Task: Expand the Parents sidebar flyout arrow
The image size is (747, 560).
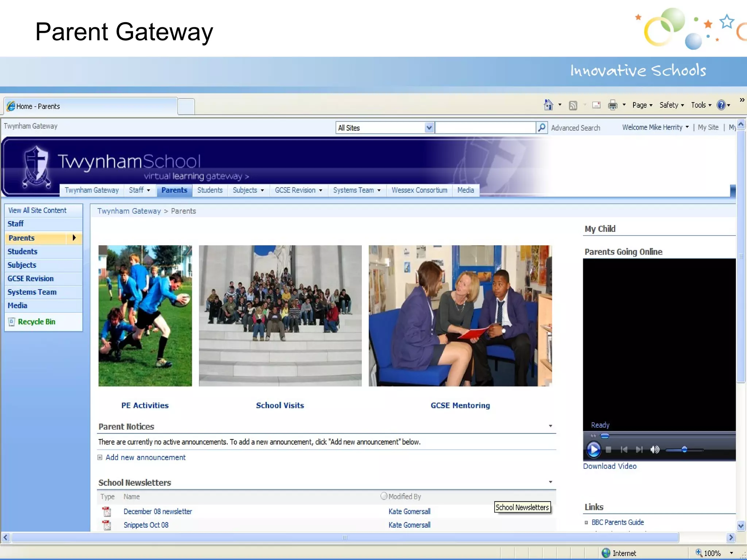Action: 74,238
